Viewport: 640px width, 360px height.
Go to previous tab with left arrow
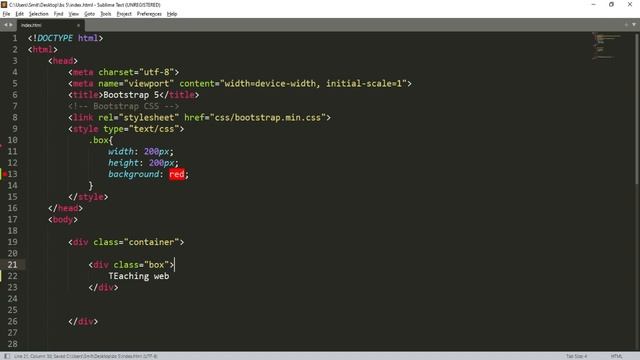(6, 25)
